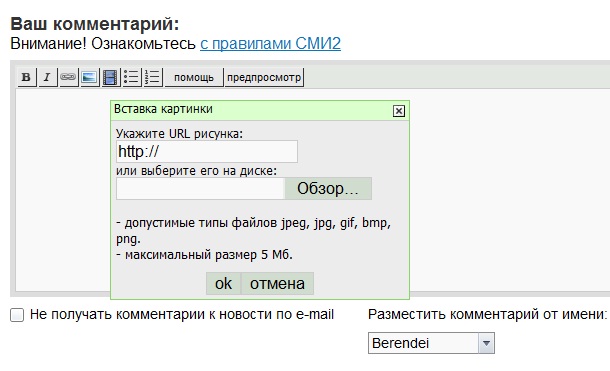
Task: Toggle italic formatting in comment editor
Action: pos(47,77)
